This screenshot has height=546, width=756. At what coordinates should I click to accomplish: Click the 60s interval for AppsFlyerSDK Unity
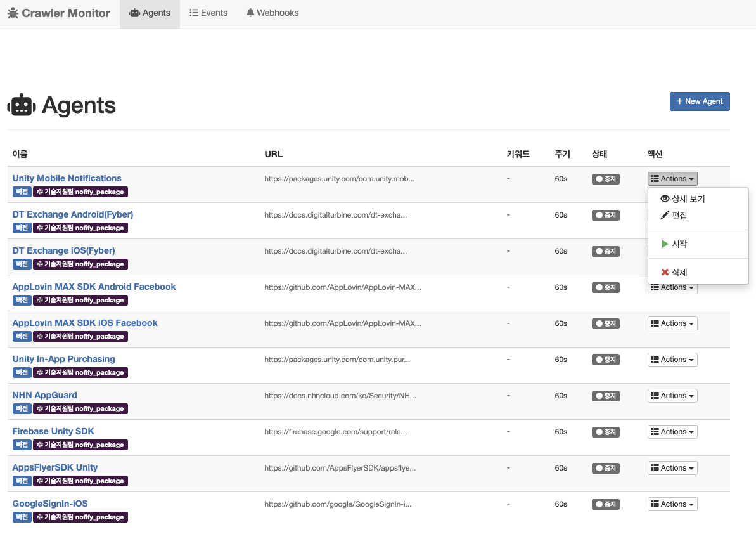561,469
